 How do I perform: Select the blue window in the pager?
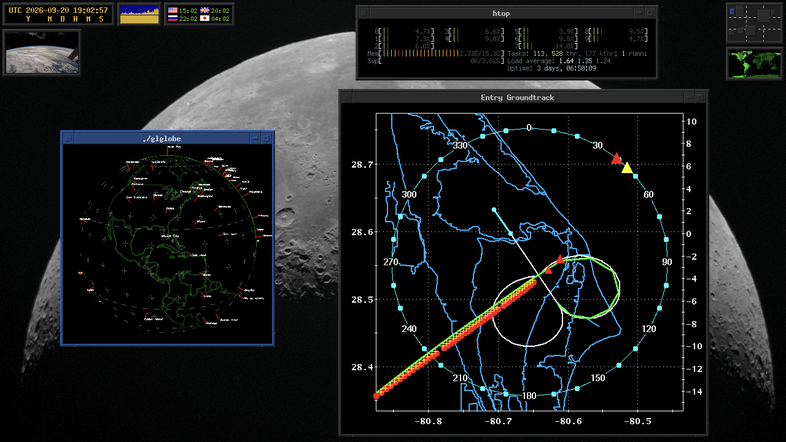pos(732,11)
